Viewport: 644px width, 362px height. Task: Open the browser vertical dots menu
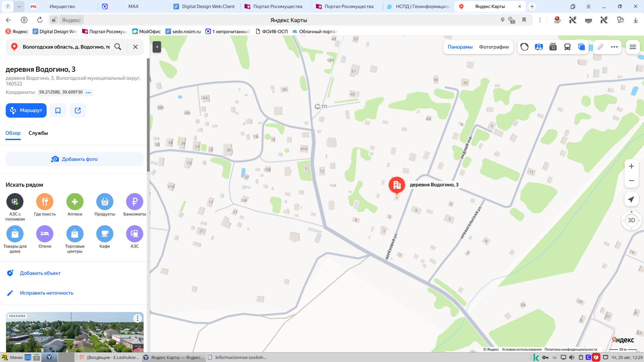(540, 20)
